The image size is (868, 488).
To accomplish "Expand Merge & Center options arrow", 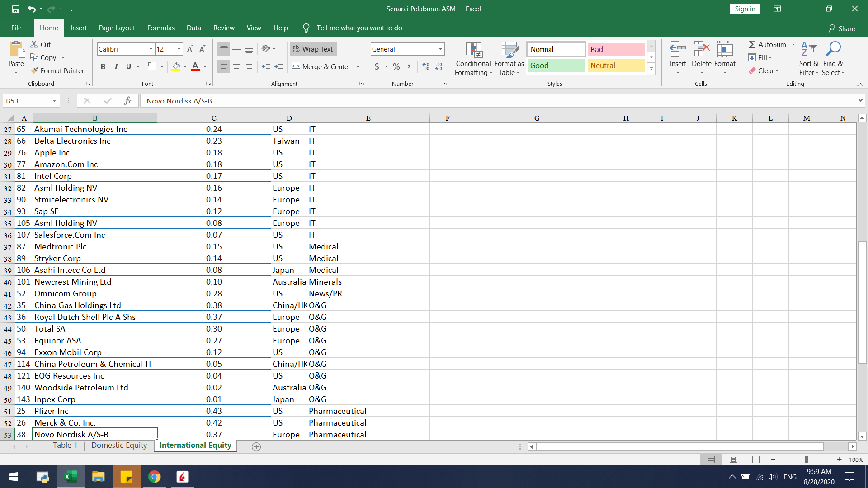I will 358,66.
